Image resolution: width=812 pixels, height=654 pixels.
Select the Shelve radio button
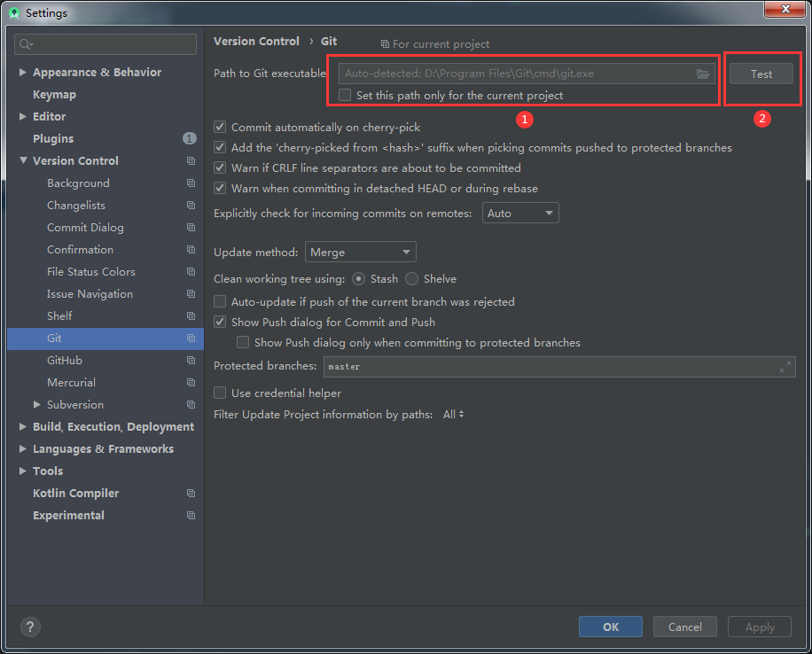point(411,278)
